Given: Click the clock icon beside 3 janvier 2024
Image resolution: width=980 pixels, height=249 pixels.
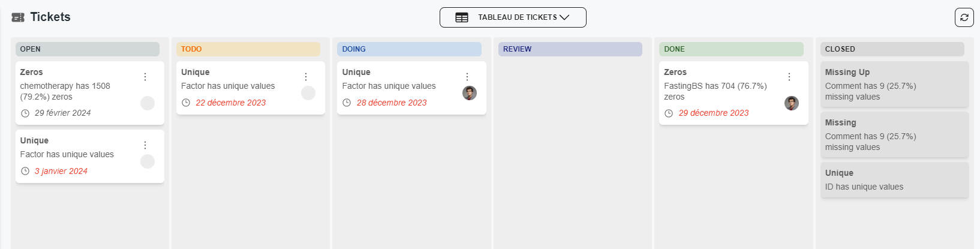Looking at the screenshot, I should [x=25, y=171].
